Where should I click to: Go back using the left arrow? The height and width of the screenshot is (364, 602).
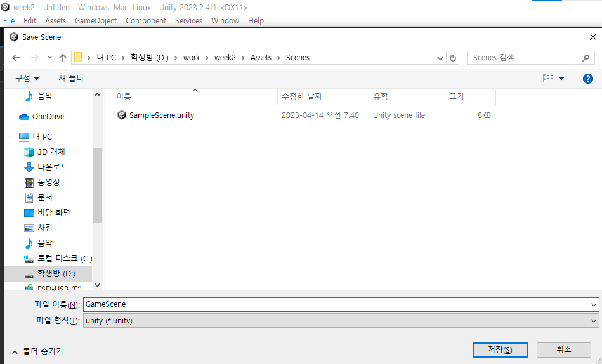(16, 58)
